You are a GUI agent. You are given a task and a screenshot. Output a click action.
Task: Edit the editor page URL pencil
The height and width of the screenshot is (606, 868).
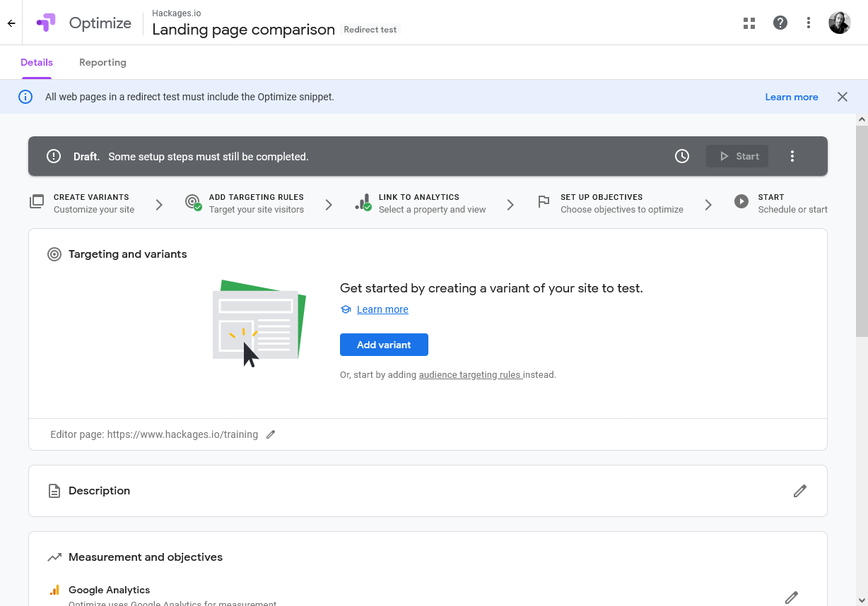[271, 434]
